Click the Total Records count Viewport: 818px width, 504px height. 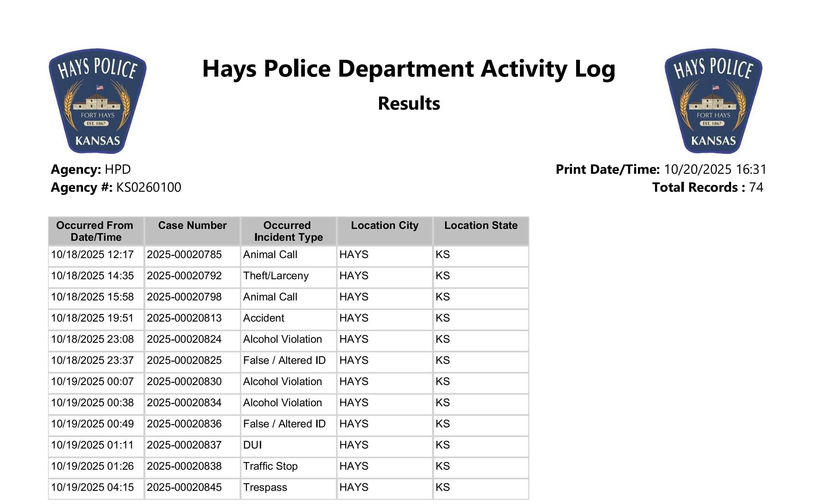756,187
